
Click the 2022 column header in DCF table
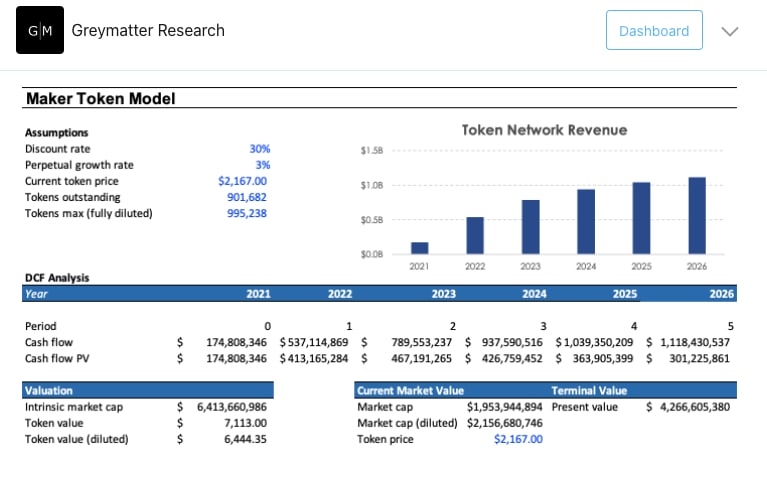click(x=340, y=294)
